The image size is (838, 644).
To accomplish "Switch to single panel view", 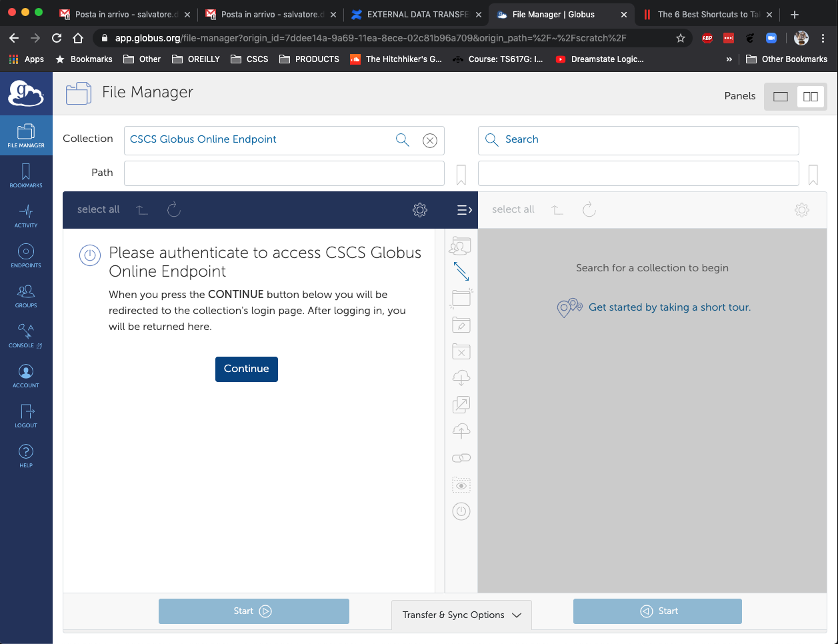I will click(781, 97).
